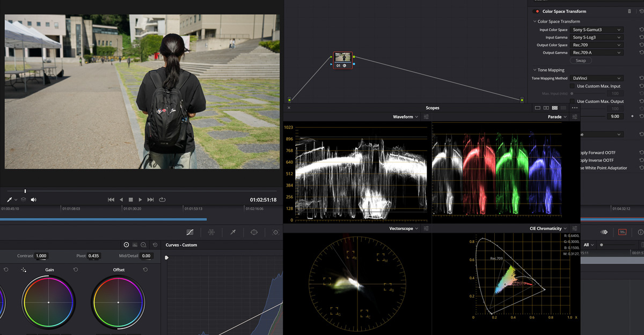Reset the Gain color wheel
Screen dimensions: 644x335
coord(76,270)
